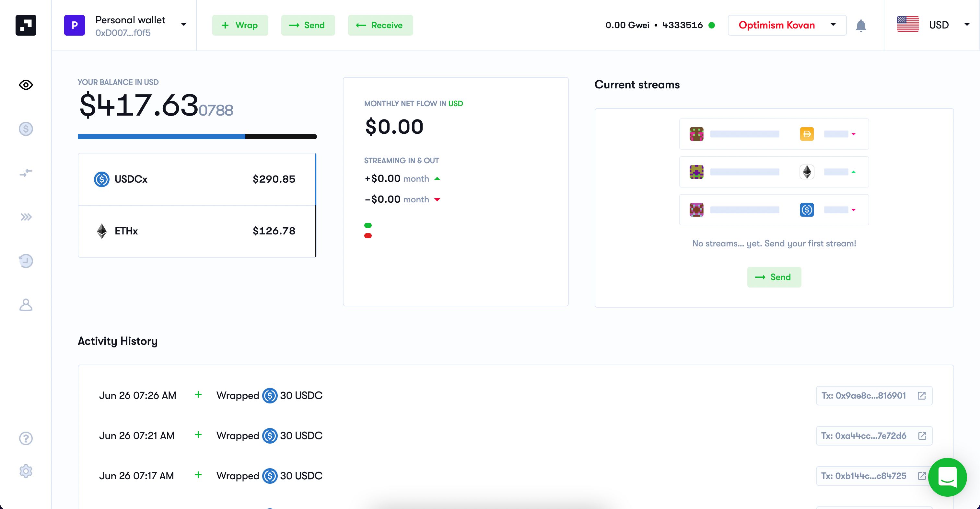Open the dashboard eye icon in sidebar
Viewport: 980px width, 509px height.
click(x=26, y=85)
